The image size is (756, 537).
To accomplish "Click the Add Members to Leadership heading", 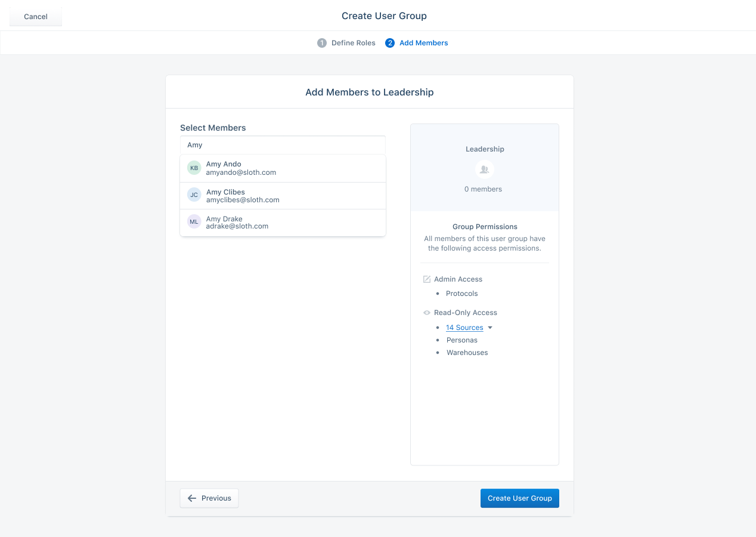I will click(x=370, y=92).
